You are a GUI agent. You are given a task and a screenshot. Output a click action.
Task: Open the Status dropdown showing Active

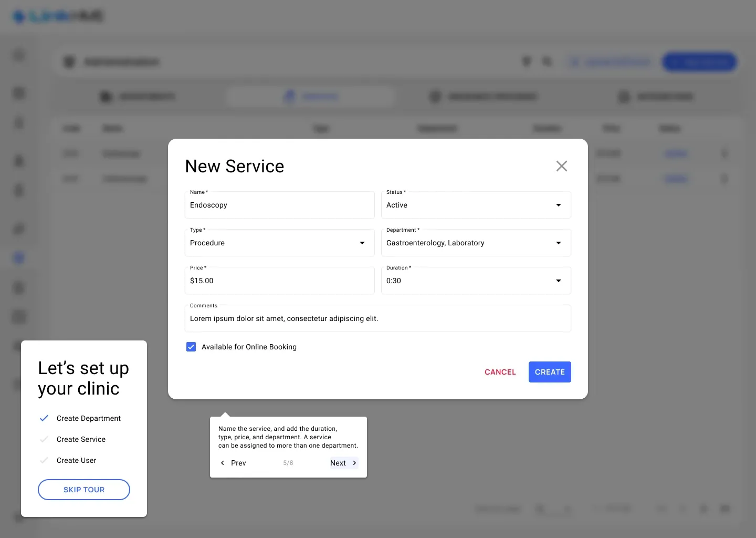[x=476, y=205]
